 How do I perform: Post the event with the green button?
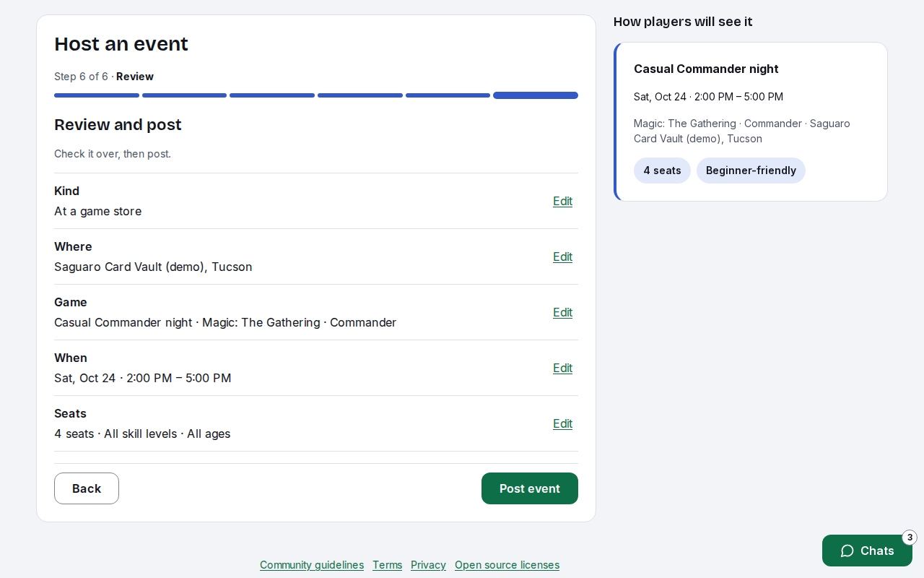[x=530, y=488]
